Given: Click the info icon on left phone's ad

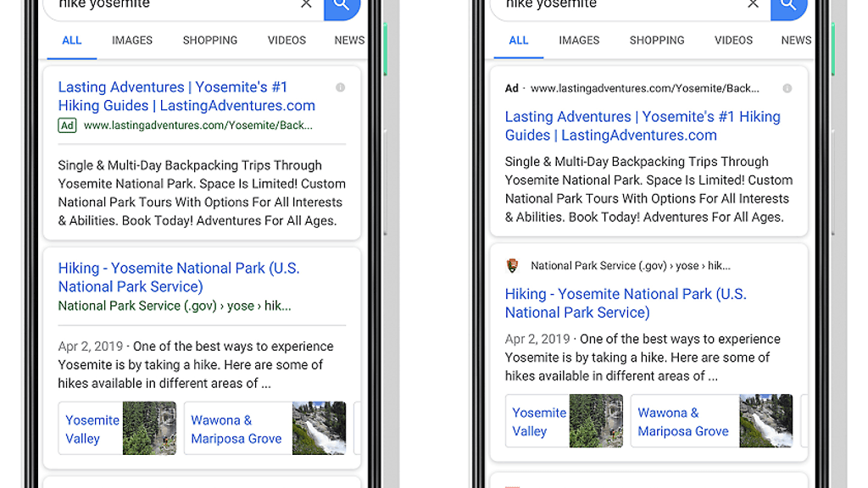Looking at the screenshot, I should click(x=340, y=87).
